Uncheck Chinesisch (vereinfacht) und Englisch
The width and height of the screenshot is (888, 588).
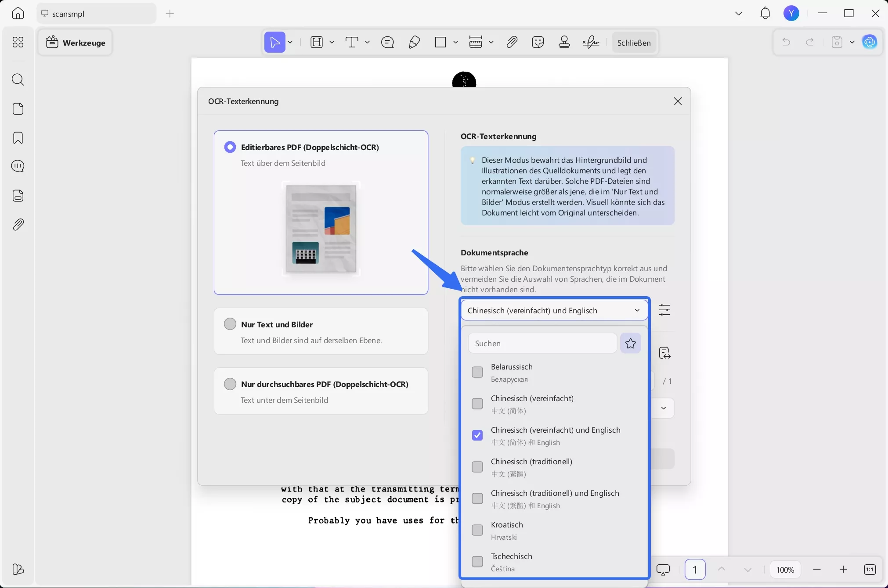(477, 435)
